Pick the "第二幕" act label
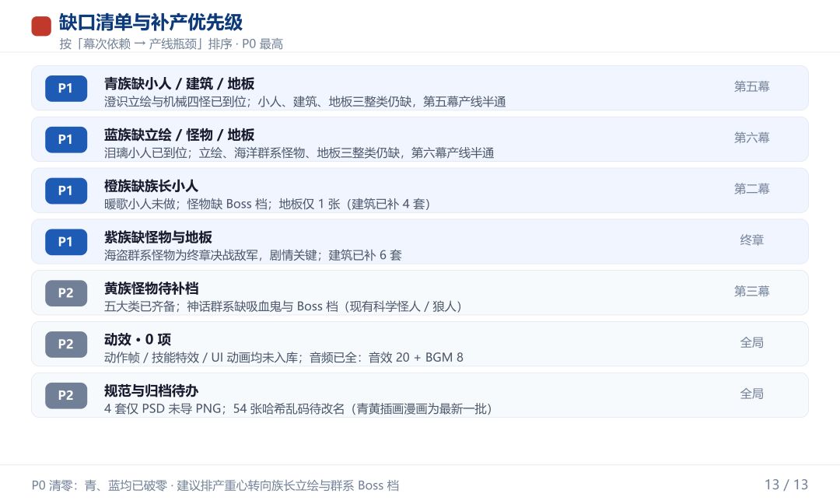 (751, 189)
